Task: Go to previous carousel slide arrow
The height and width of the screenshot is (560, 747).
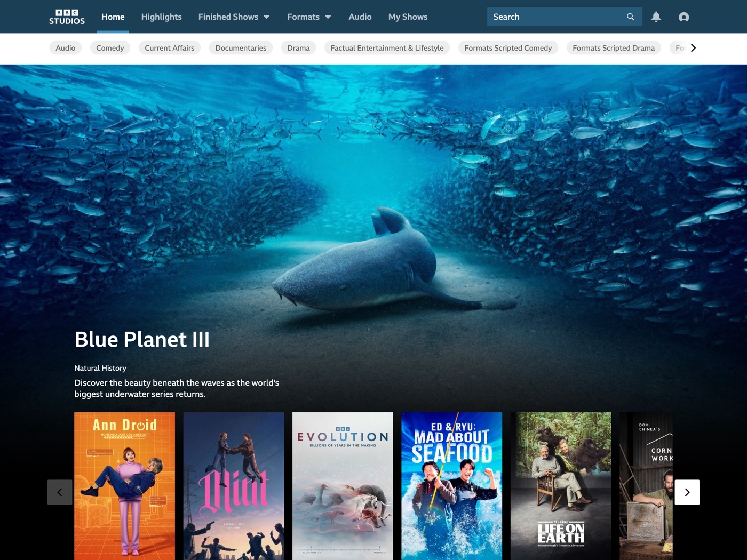Action: 60,492
